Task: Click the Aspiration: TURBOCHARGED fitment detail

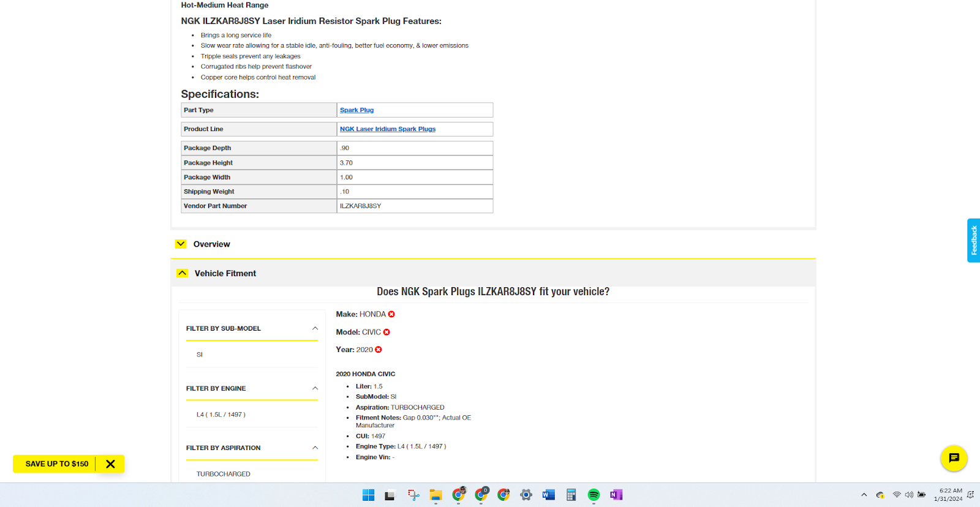Action: coord(400,407)
